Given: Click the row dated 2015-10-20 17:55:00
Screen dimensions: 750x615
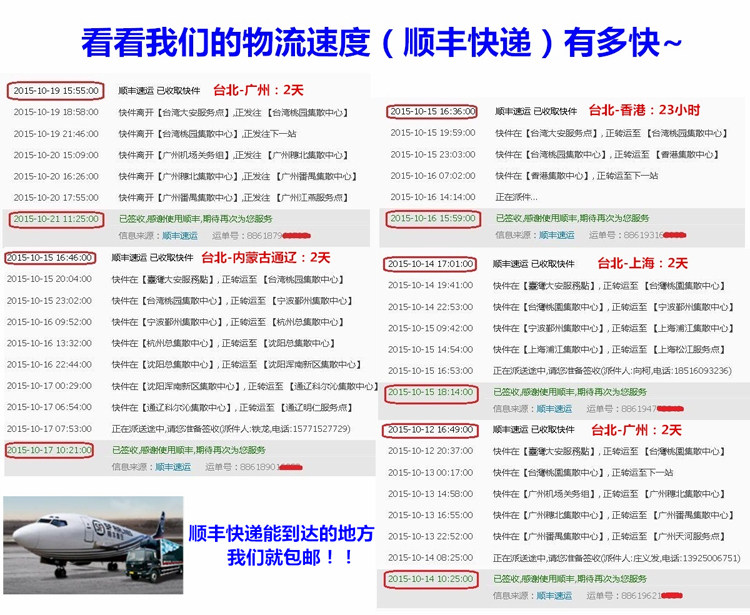Looking at the screenshot, I should [x=181, y=198].
